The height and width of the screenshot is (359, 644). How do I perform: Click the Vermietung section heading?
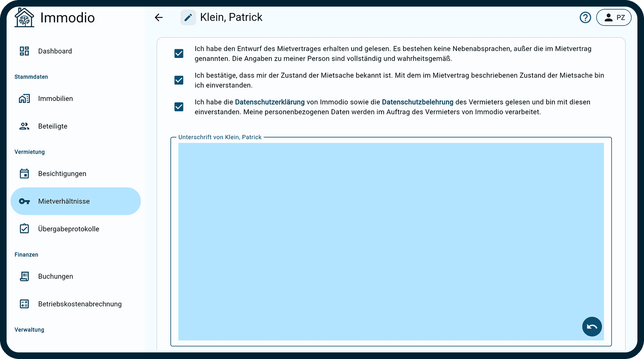pos(29,152)
